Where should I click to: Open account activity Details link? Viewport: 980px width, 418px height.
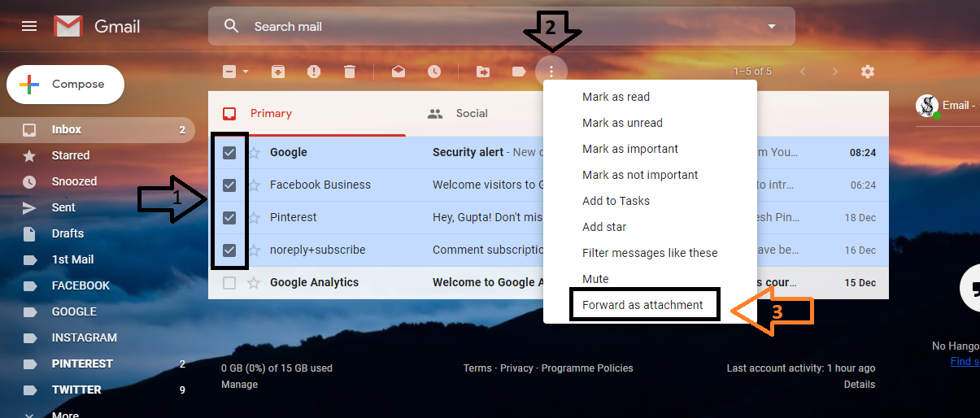860,385
